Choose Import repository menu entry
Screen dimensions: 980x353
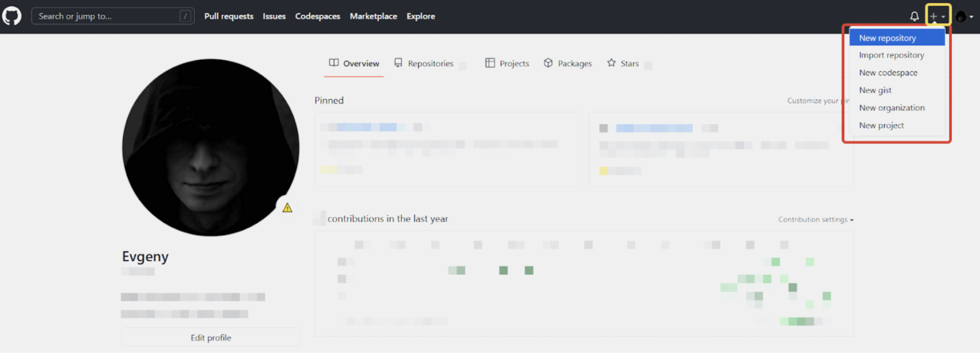tap(891, 55)
